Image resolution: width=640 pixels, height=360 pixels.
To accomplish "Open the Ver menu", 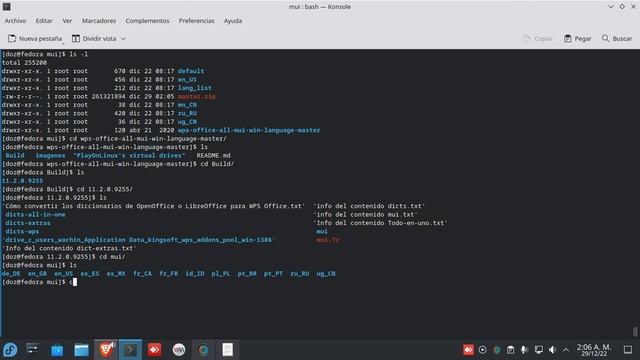I will [x=67, y=21].
